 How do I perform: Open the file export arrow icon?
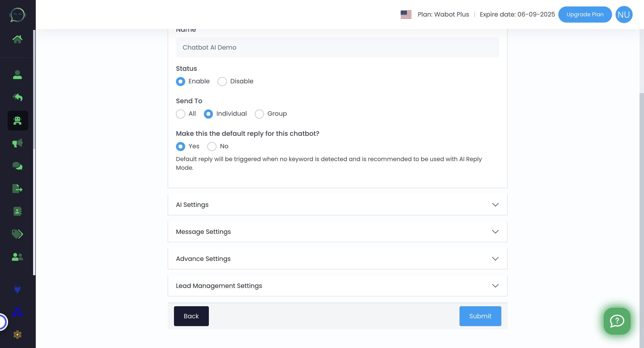[17, 189]
